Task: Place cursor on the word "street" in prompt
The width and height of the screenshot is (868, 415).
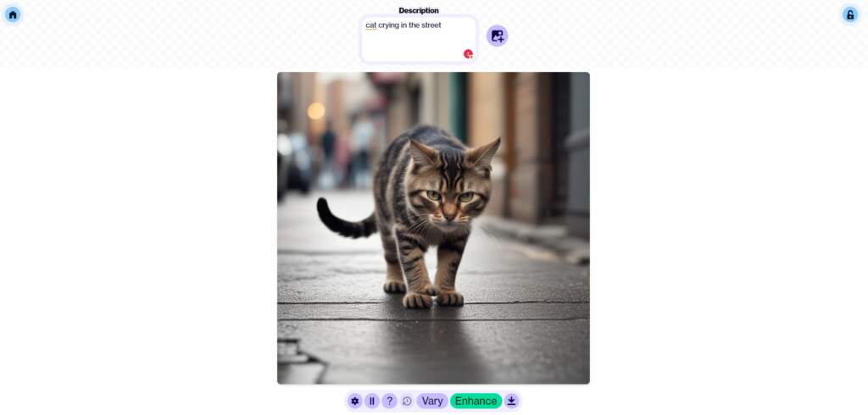Action: pyautogui.click(x=431, y=25)
